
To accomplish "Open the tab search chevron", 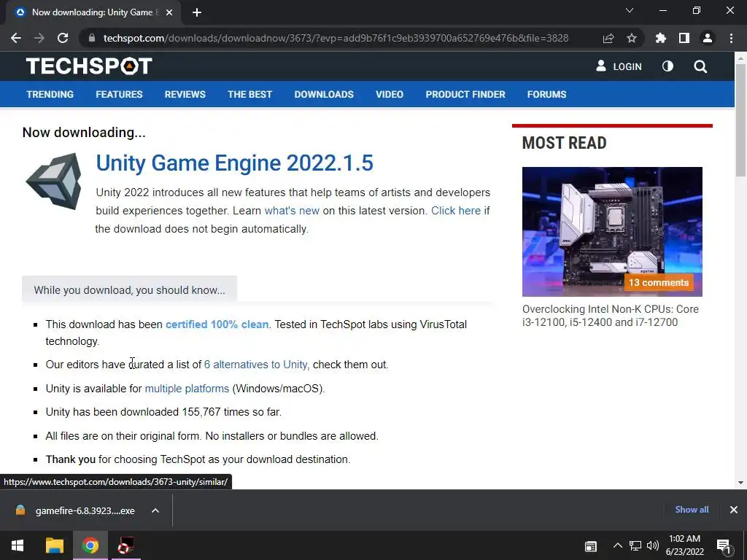I will 630,10.
